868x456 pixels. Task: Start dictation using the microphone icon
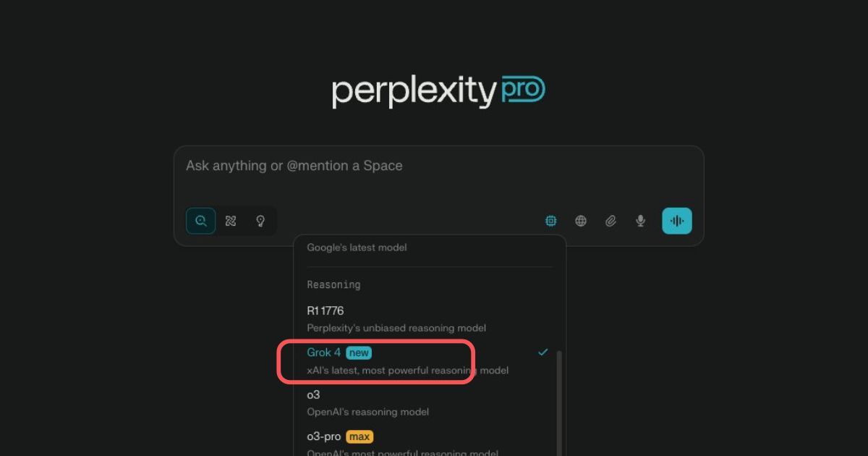coord(640,221)
